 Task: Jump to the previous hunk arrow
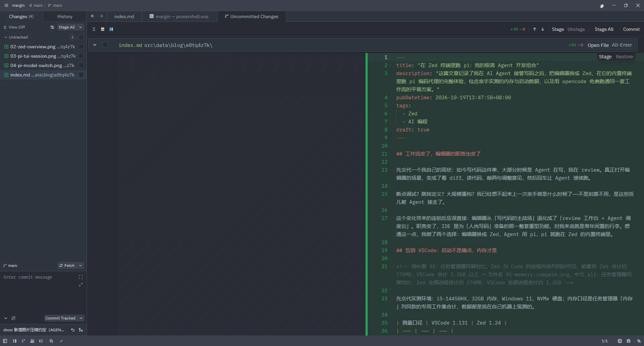tap(535, 29)
